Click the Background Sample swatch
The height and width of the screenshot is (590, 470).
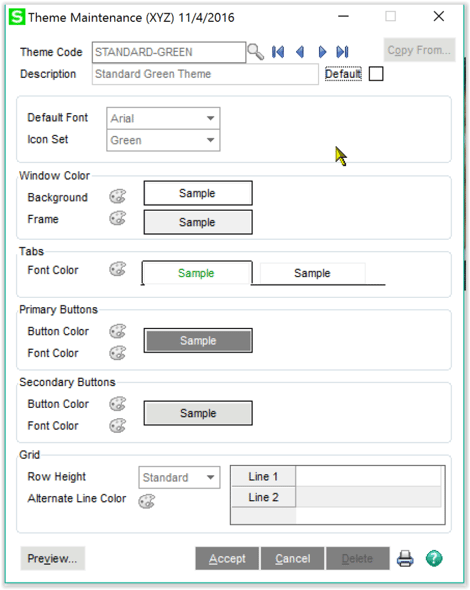click(x=198, y=193)
